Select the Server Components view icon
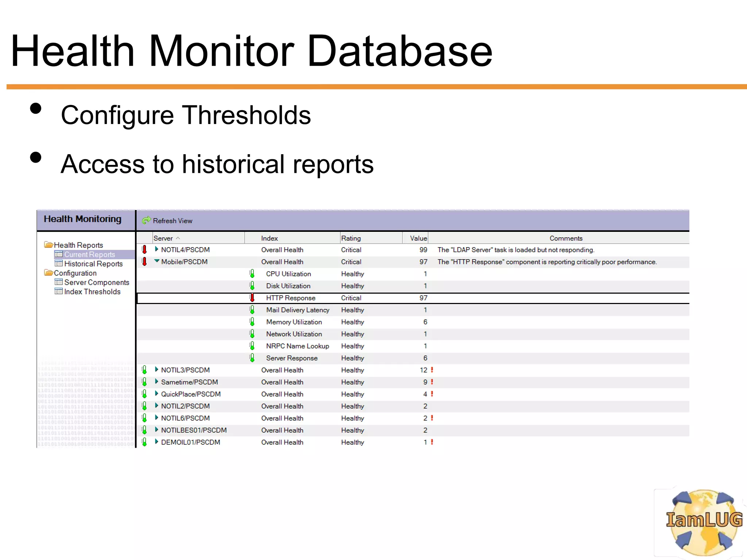Screen dimensions: 747x560 tap(58, 282)
